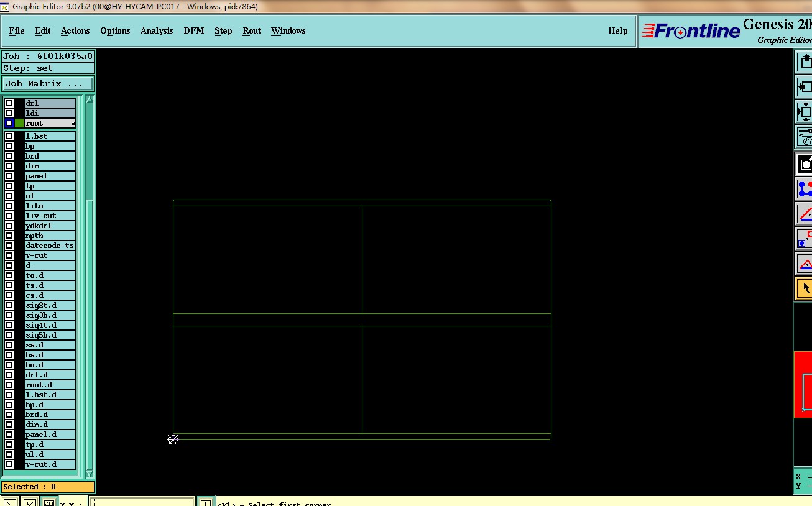
Task: Toggle the rout layer checkbox
Action: [x=9, y=123]
